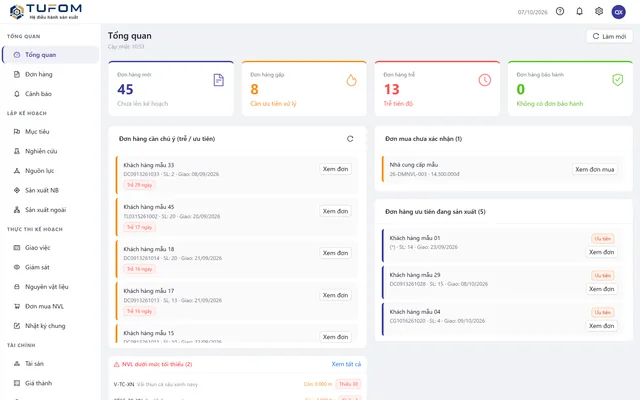Click the shield icon on Đơn hàng bảo hành card
The image size is (640, 400).
coord(618,80)
